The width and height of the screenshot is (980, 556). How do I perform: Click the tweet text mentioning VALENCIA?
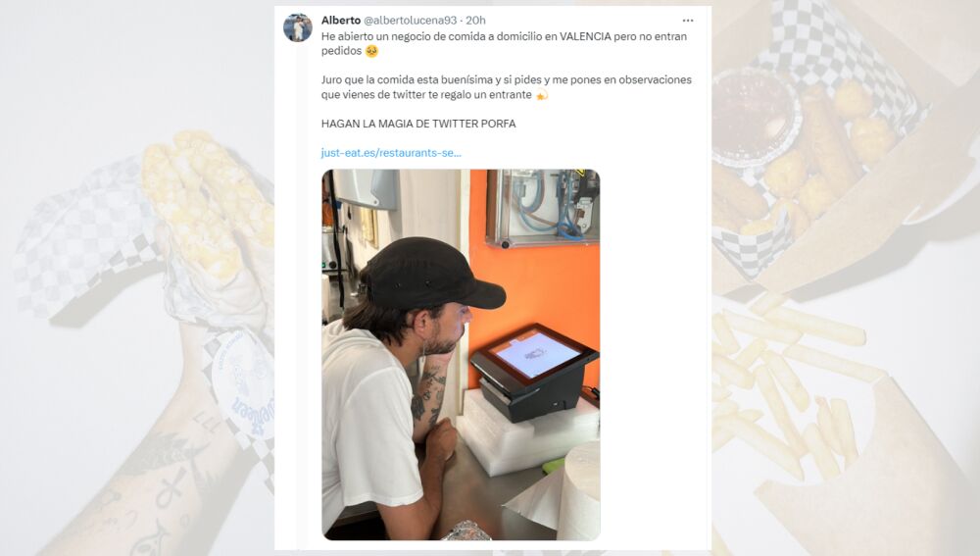(504, 44)
